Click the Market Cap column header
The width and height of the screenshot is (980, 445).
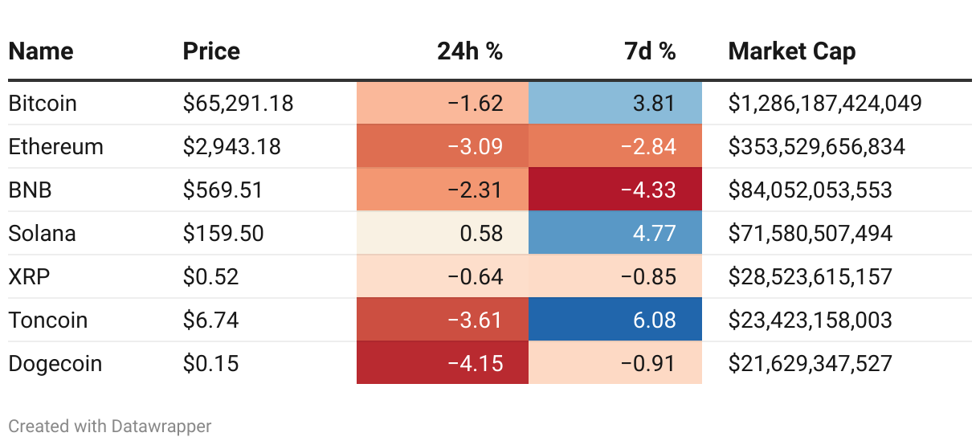coord(791,51)
